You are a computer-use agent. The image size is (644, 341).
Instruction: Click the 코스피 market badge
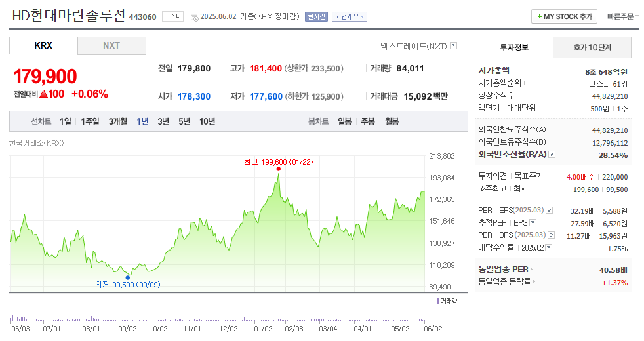172,16
